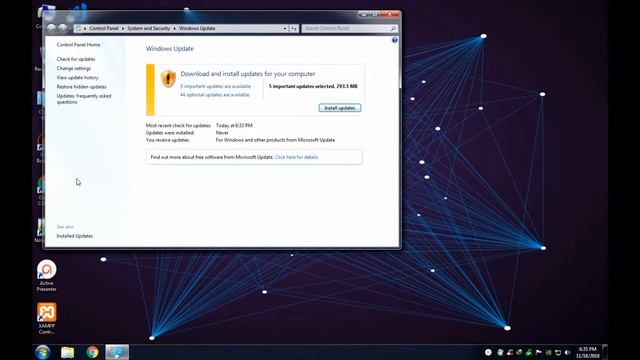Click Download and install updates heading
Viewport: 640px width, 360px height.
(x=248, y=74)
